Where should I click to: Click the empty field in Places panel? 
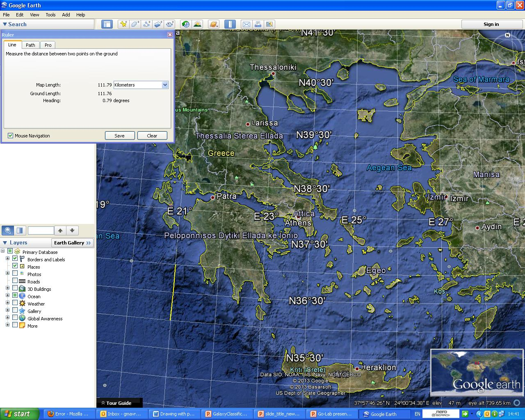(41, 231)
